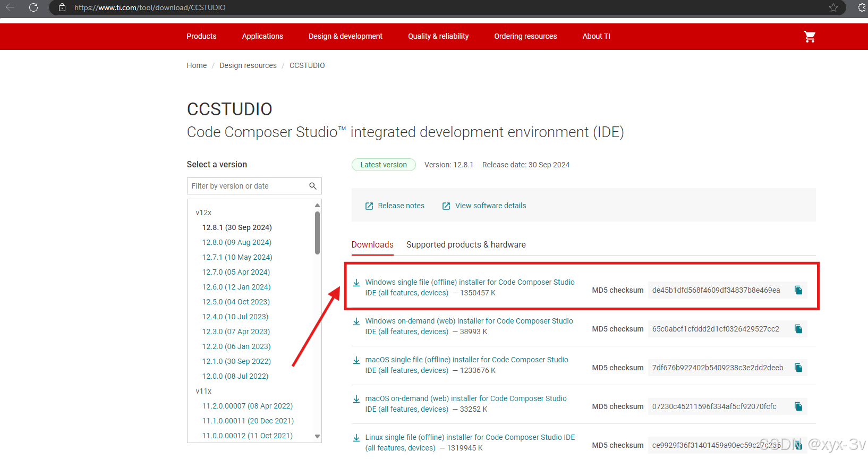Select version 12.0.0 (08 Jul 2022)
The image size is (868, 459).
pyautogui.click(x=235, y=376)
